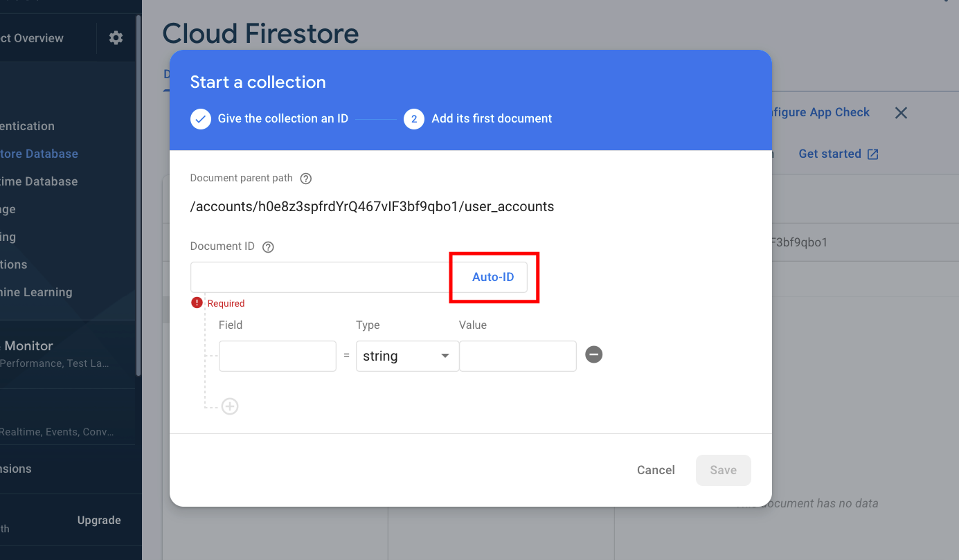Image resolution: width=959 pixels, height=560 pixels.
Task: Focus the Field name input
Action: coord(278,356)
